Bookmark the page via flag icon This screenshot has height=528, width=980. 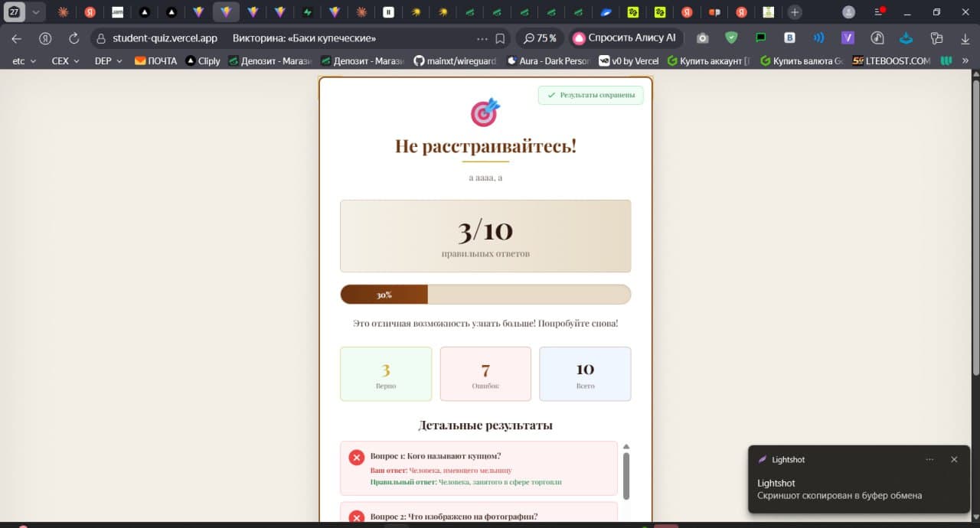[499, 37]
